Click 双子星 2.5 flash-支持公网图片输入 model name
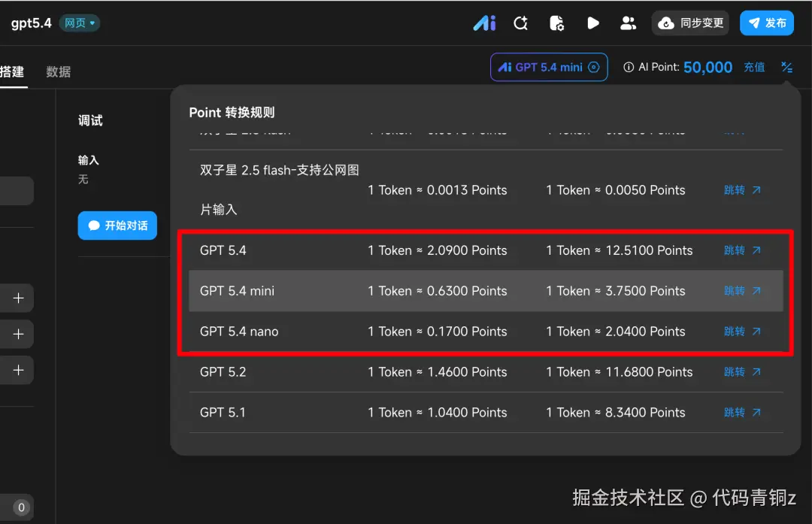812x524 pixels. [280, 189]
